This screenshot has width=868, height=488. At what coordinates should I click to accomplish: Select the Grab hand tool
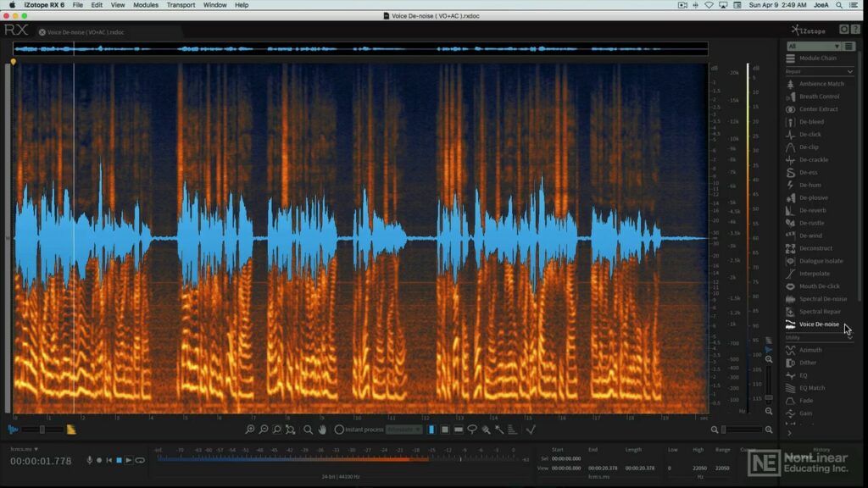point(322,430)
